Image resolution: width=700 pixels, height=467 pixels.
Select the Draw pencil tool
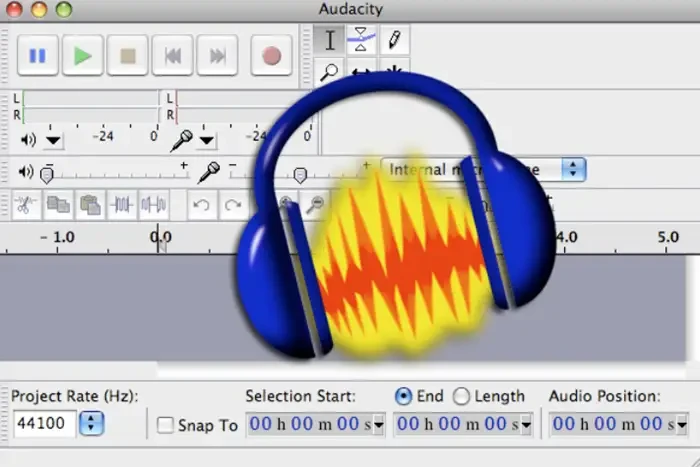394,40
